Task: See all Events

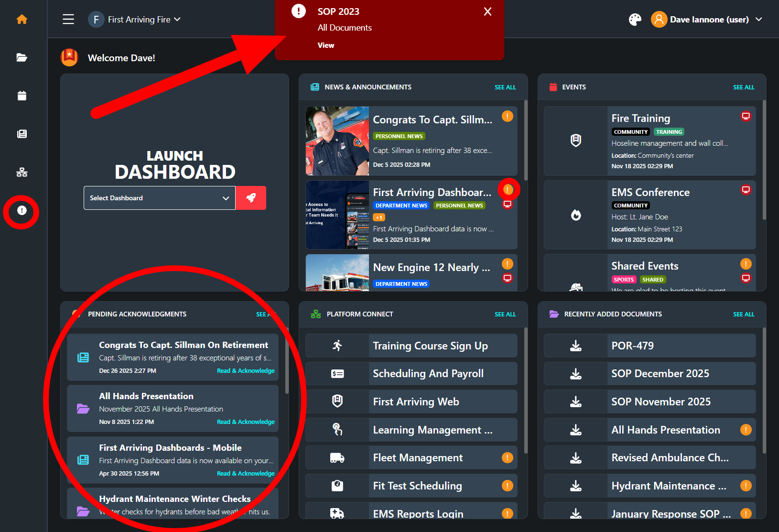Action: [x=744, y=87]
